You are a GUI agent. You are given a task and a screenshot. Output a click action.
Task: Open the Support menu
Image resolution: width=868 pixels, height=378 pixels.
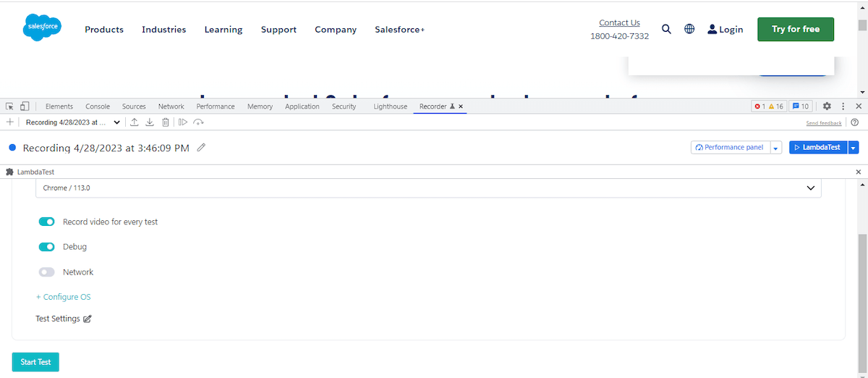point(279,30)
